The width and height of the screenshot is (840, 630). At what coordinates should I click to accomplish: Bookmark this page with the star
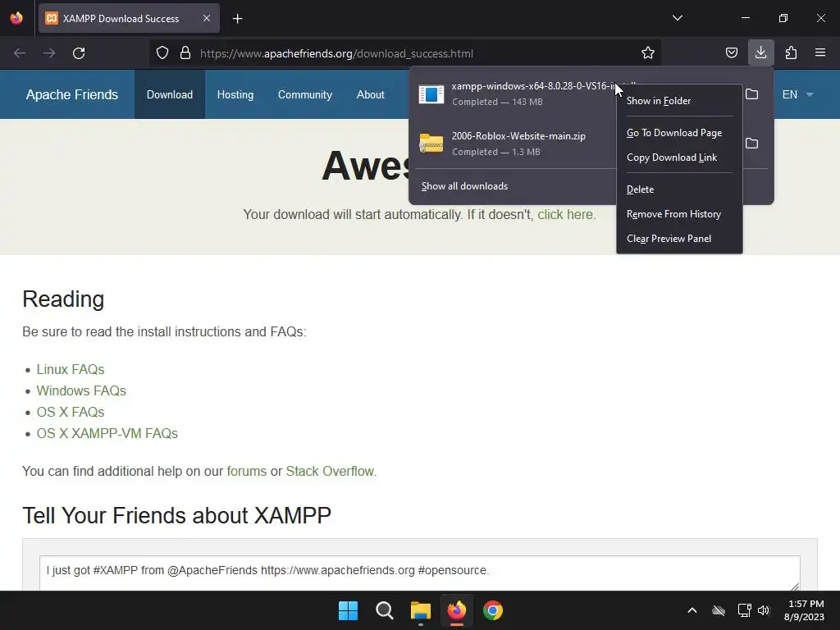coord(648,53)
